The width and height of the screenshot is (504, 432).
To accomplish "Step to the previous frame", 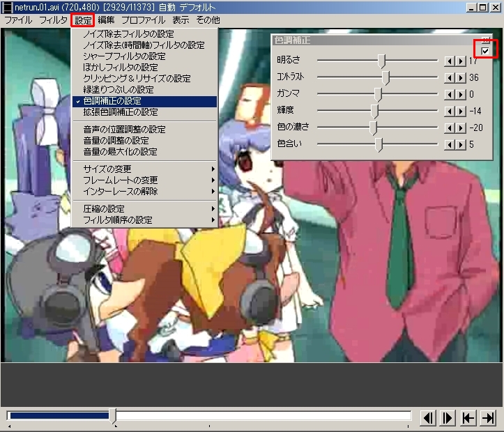I will 429,418.
